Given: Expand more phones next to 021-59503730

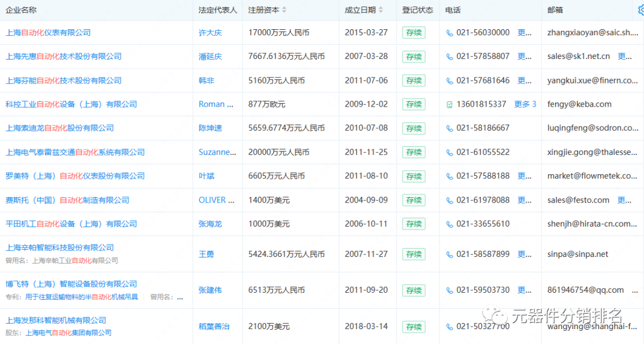Looking at the screenshot, I should pos(525,290).
